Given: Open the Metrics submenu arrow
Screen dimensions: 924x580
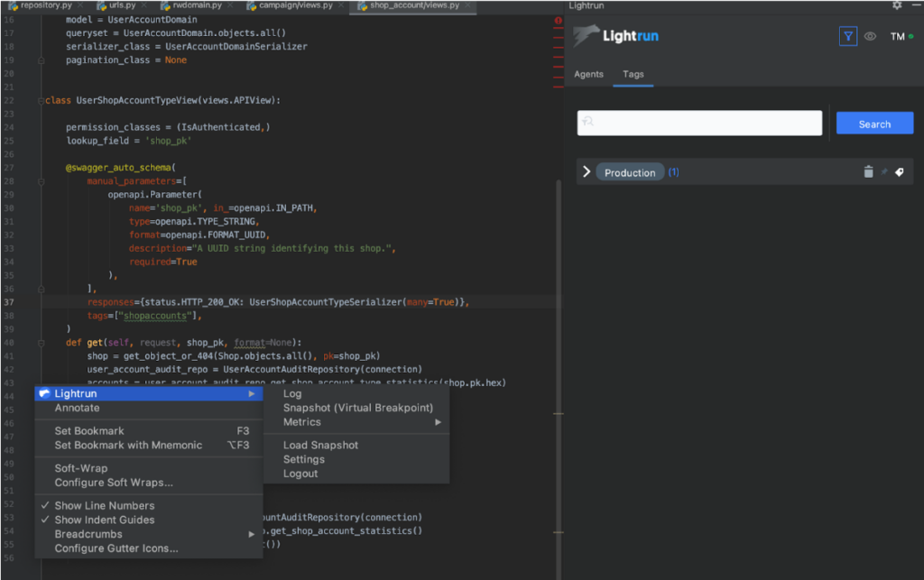Looking at the screenshot, I should click(x=438, y=422).
